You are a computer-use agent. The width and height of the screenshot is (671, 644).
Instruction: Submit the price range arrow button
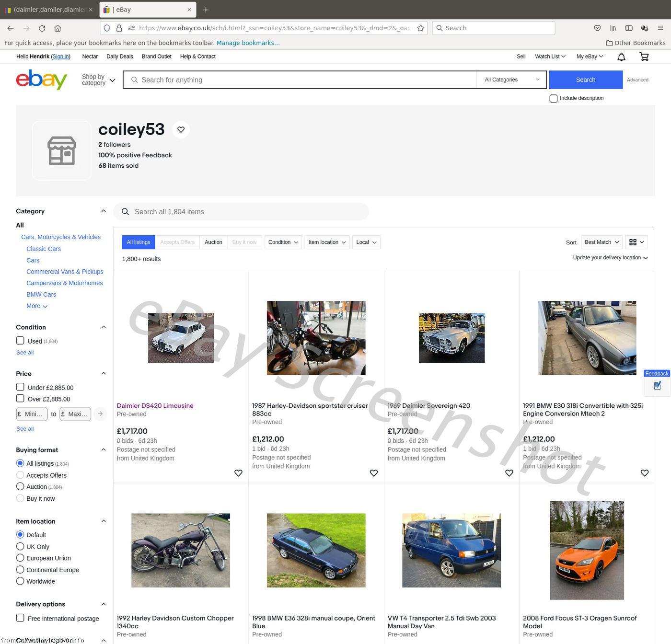(x=100, y=414)
